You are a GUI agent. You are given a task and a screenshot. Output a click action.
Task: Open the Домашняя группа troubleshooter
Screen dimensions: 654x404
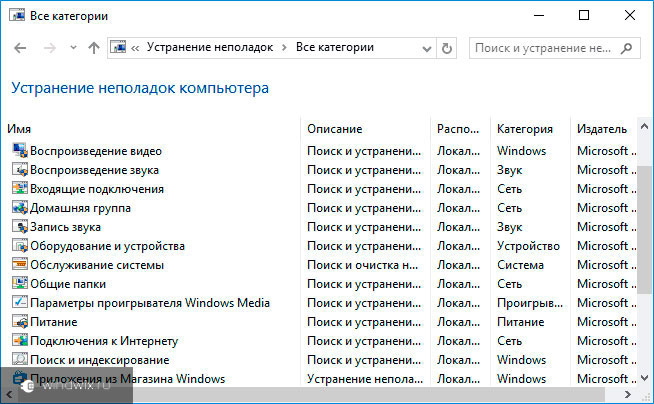pyautogui.click(x=80, y=208)
